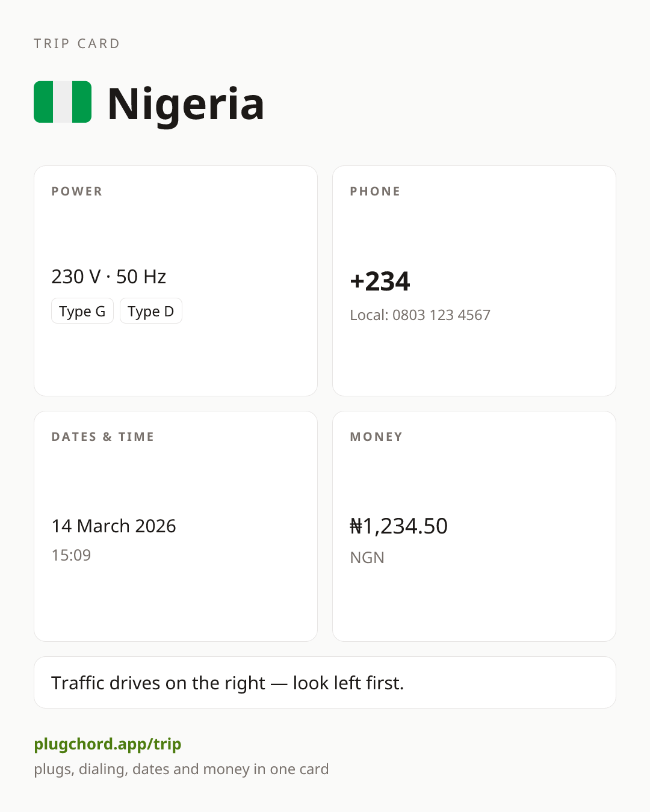Click the POWER card header
Screen dimensions: 650x812
pyautogui.click(x=77, y=191)
